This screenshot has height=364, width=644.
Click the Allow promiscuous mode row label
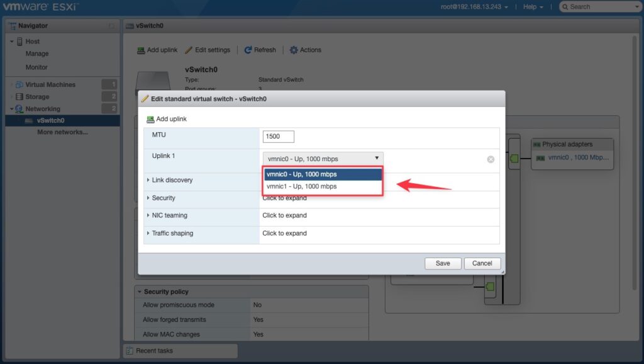179,305
